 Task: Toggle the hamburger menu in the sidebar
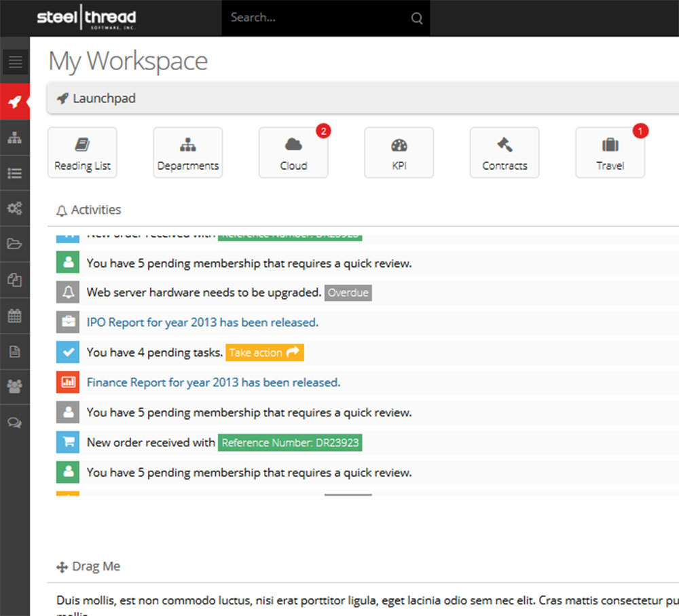(15, 62)
